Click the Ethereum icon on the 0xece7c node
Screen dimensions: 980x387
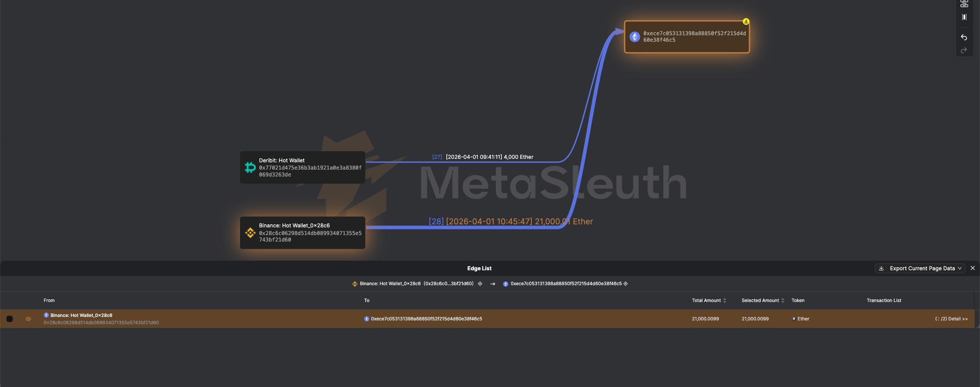pos(635,37)
